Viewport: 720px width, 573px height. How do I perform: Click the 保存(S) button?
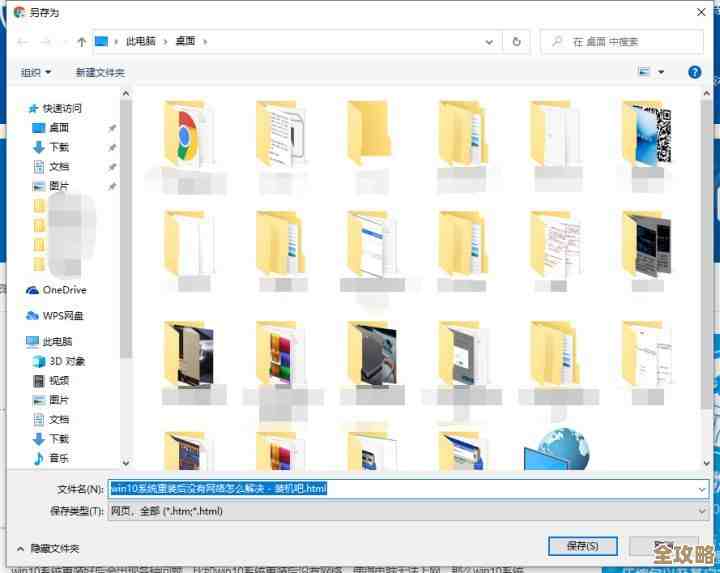point(583,546)
